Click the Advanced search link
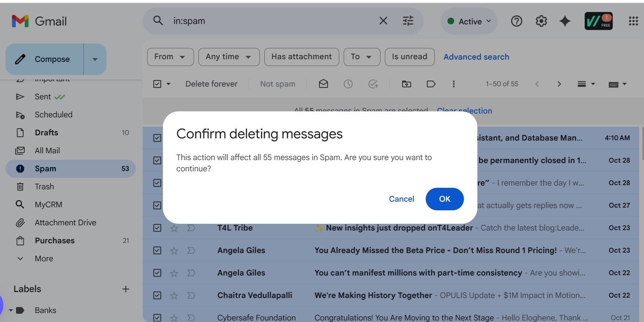The image size is (644, 322). point(476,57)
